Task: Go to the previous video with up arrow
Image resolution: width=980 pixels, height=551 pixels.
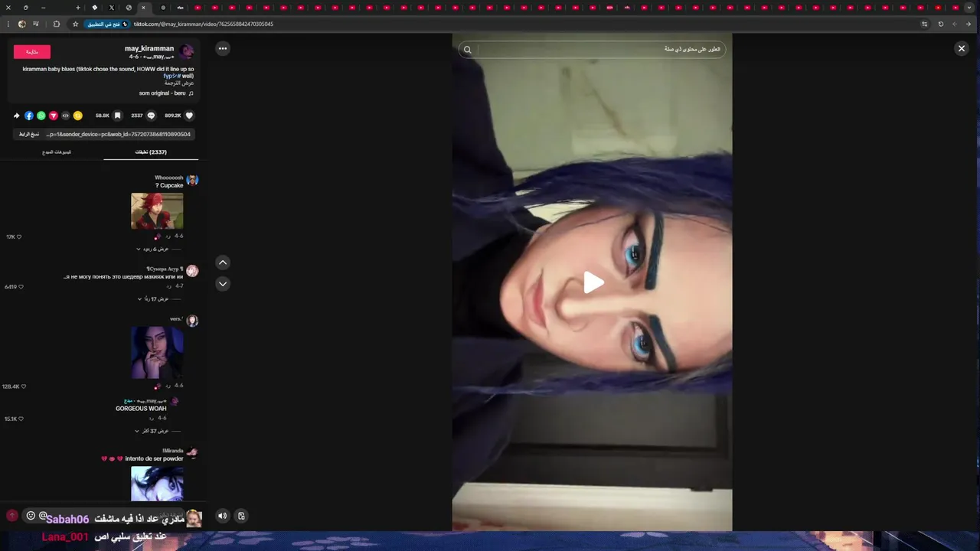Action: coord(223,262)
